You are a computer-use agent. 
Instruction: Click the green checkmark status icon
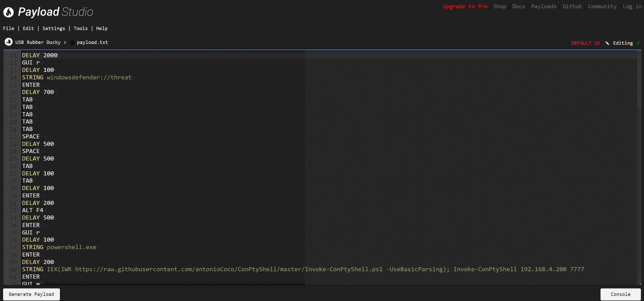638,43
